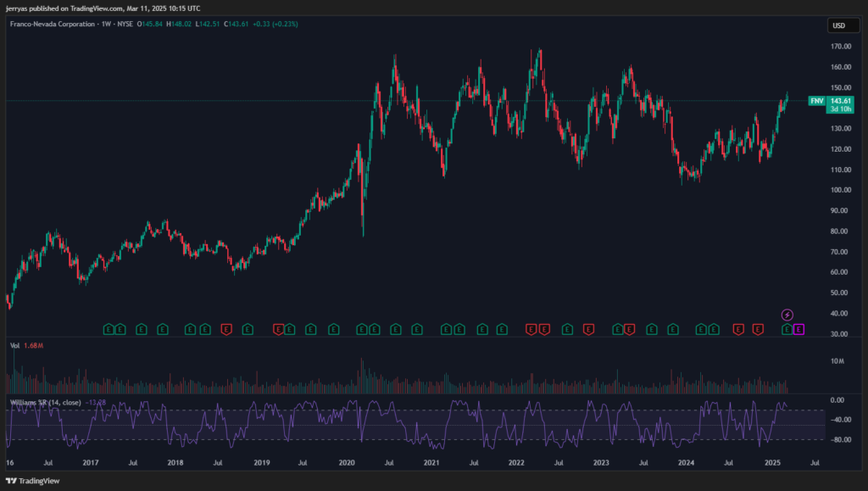
Task: Click the 143.61 current price label
Action: click(839, 101)
